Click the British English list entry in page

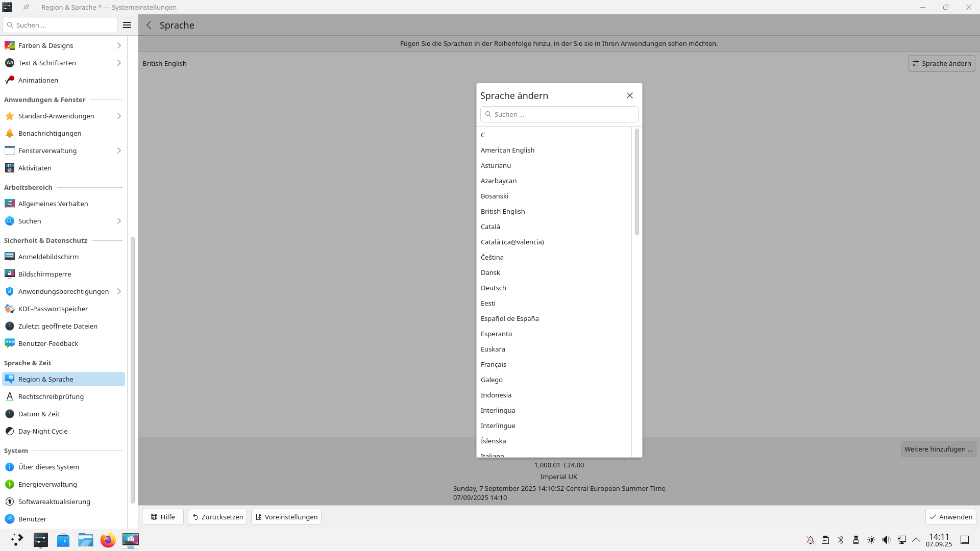tap(164, 63)
